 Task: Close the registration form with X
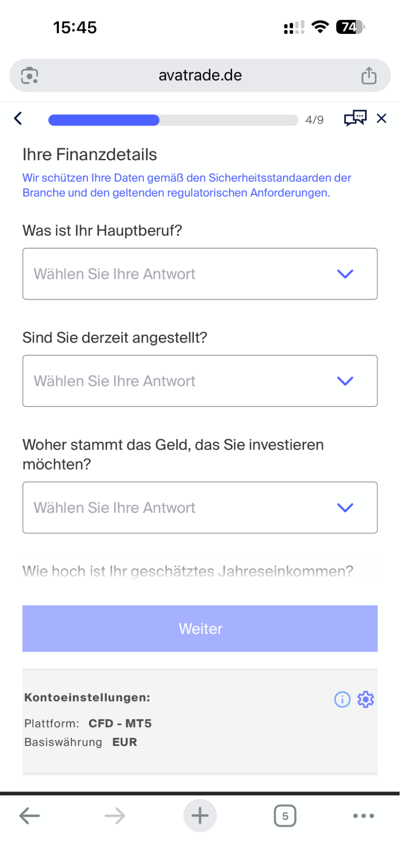(381, 118)
